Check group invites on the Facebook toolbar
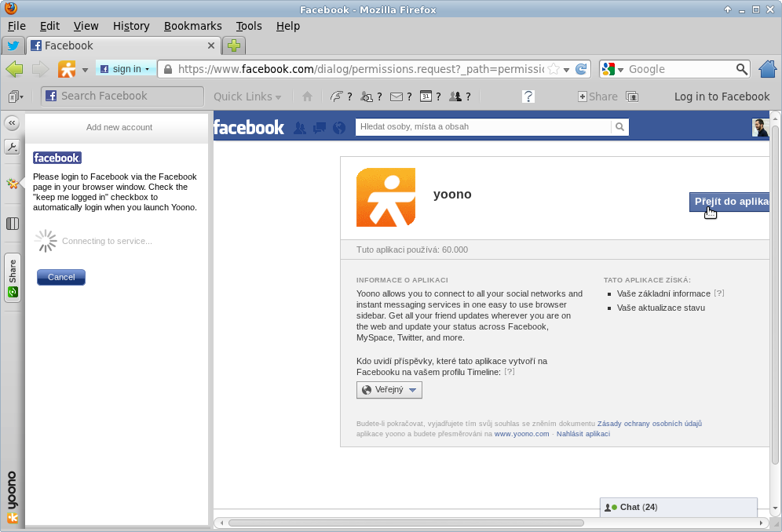 click(460, 97)
